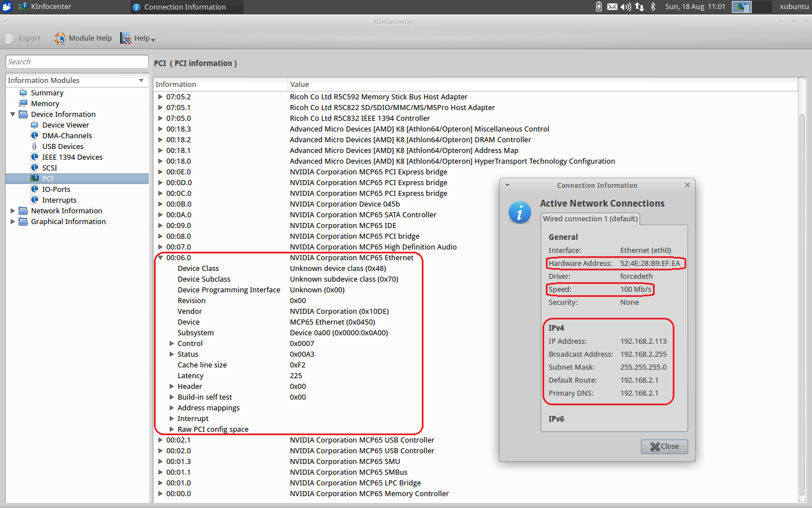
Task: Open the DMA-Channels module
Action: (67, 135)
